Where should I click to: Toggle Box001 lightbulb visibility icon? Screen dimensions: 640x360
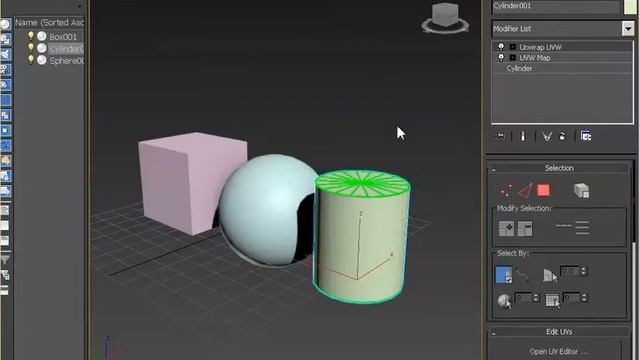pos(31,36)
